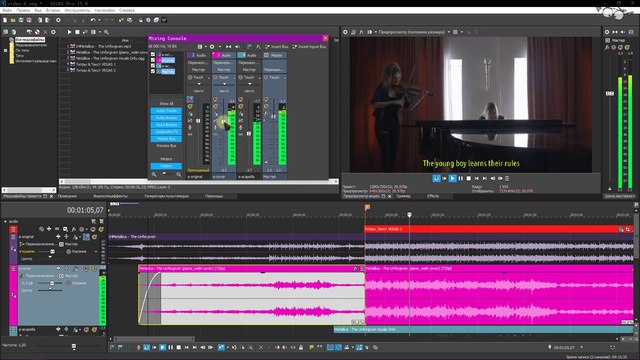
Task: Open Video Output FX in preview toolbar
Action: point(361,32)
